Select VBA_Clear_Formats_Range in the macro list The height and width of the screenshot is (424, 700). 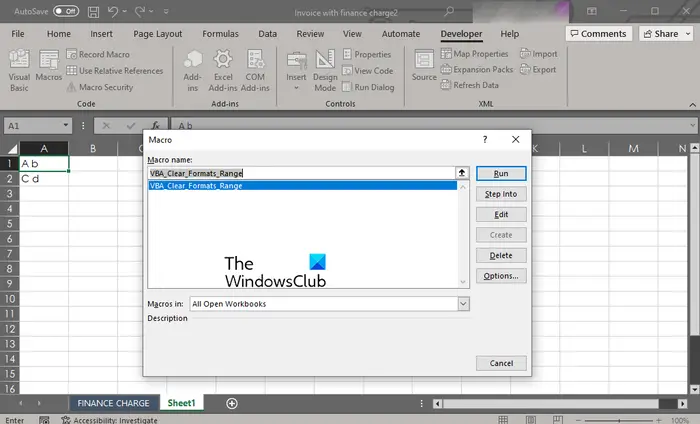(302, 186)
